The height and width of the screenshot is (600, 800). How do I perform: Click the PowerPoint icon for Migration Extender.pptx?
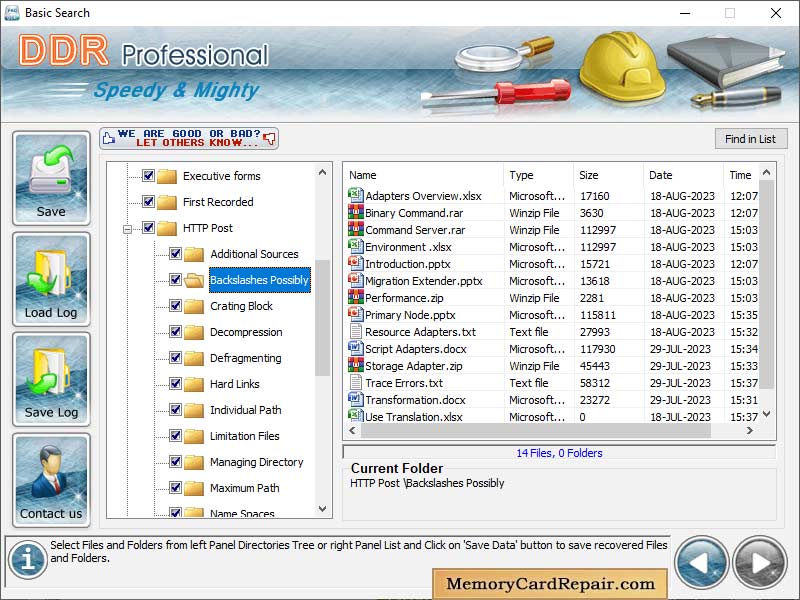tap(355, 280)
